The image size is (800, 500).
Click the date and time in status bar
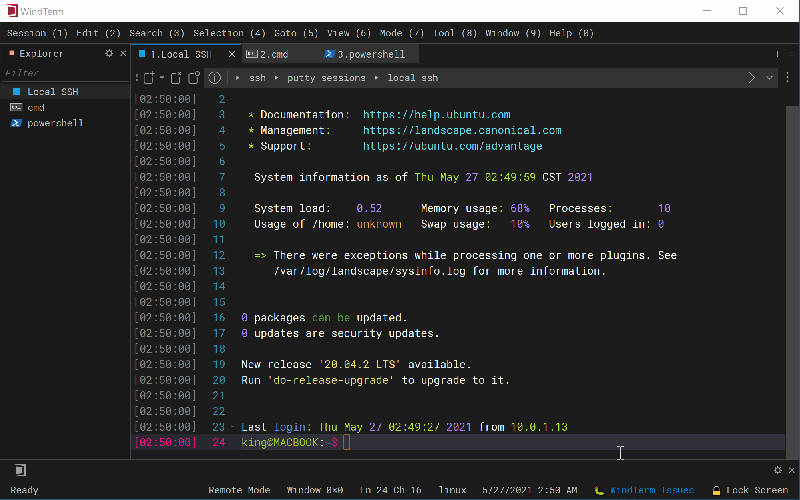[x=530, y=490]
